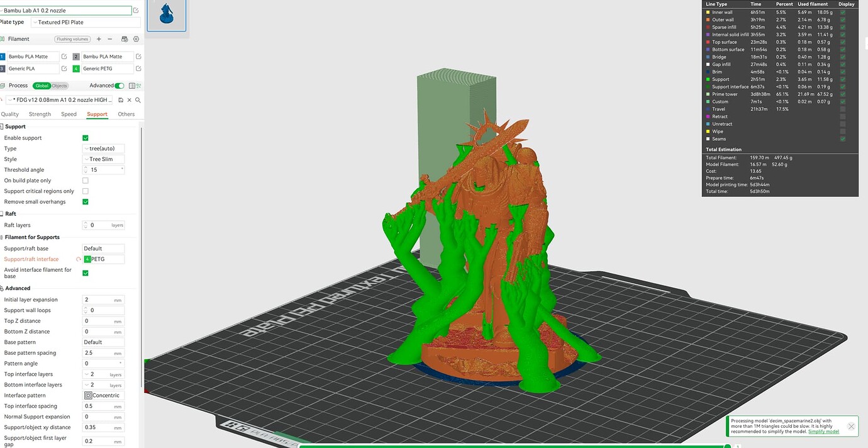Select Global process scope
Viewport: 868px width, 448px height.
42,86
